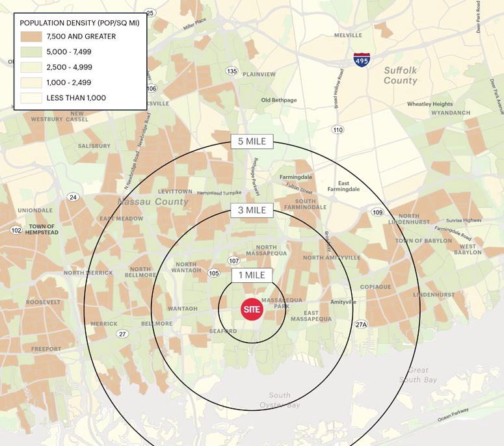Click the Hempstead Turnpike road label
Screen dimensions: 504x446
pos(219,193)
